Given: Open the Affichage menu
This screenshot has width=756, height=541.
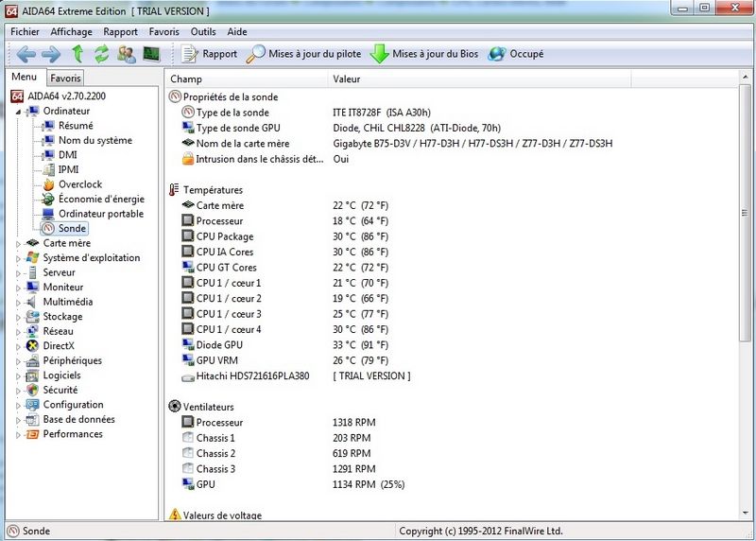Looking at the screenshot, I should coord(72,32).
